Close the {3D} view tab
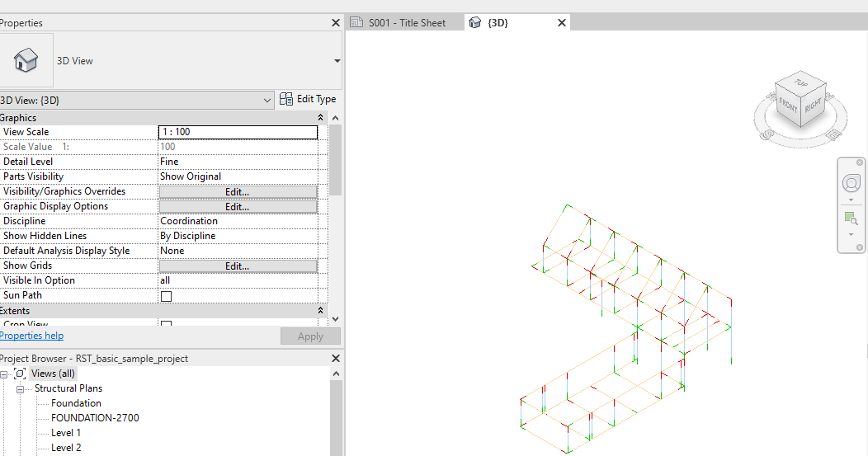Screen dimensions: 868x456 (561, 23)
